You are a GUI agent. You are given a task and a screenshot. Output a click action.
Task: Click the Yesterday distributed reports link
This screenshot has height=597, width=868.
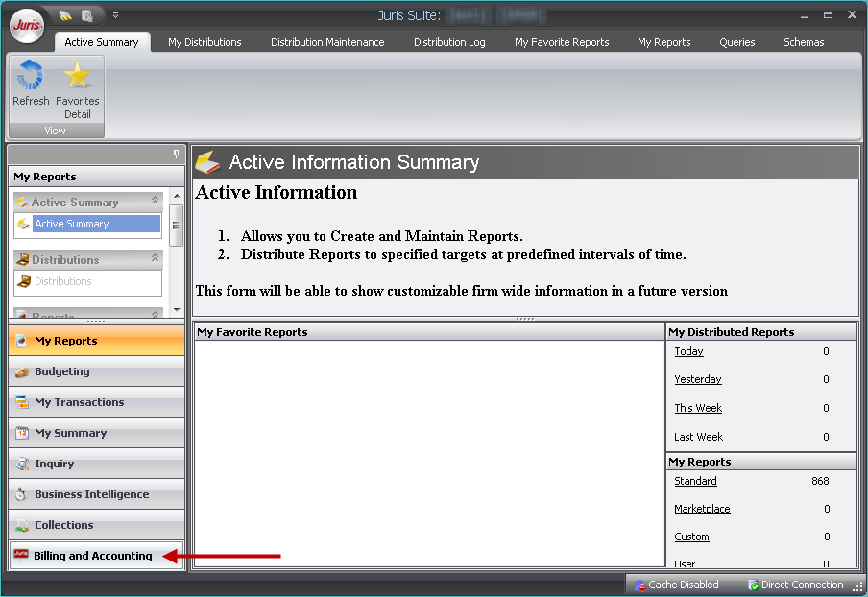coord(697,379)
